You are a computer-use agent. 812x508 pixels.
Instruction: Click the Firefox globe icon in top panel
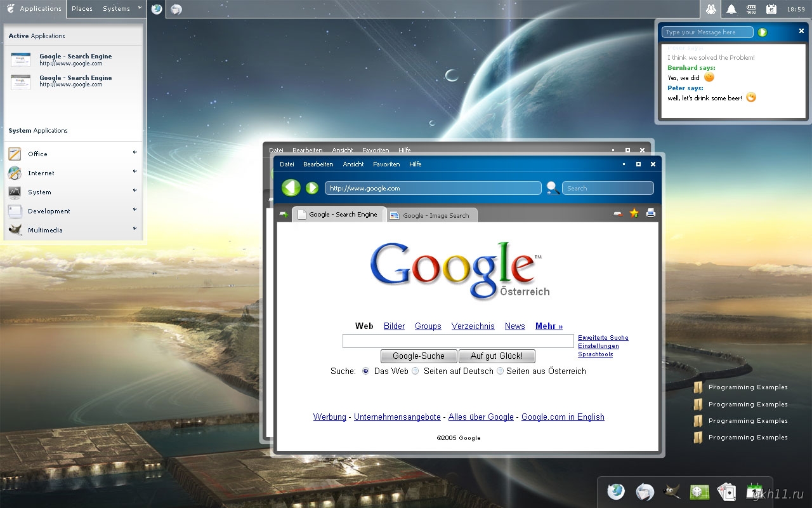pyautogui.click(x=157, y=9)
